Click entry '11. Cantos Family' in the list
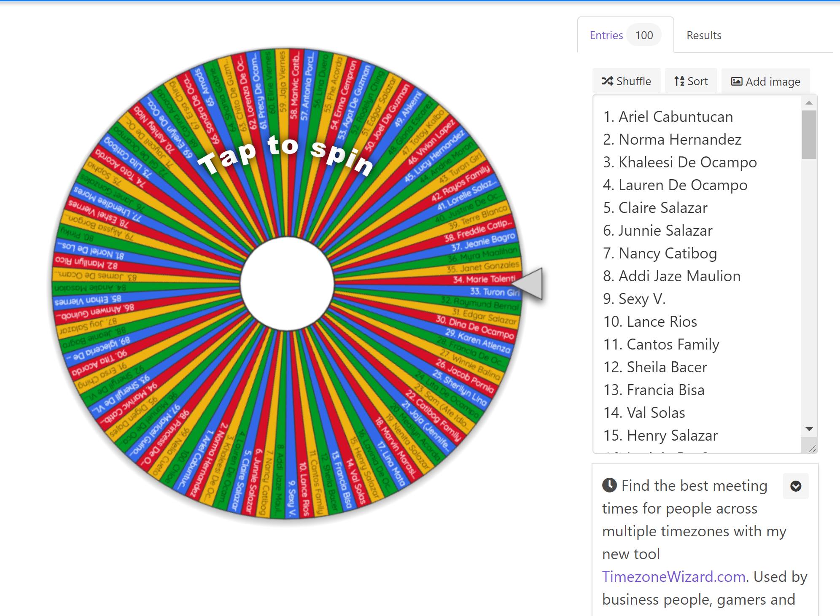This screenshot has height=616, width=840. (x=661, y=344)
